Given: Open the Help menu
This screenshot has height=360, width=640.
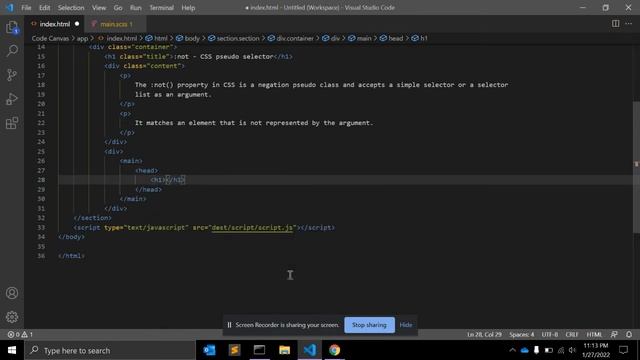Looking at the screenshot, I should [188, 8].
